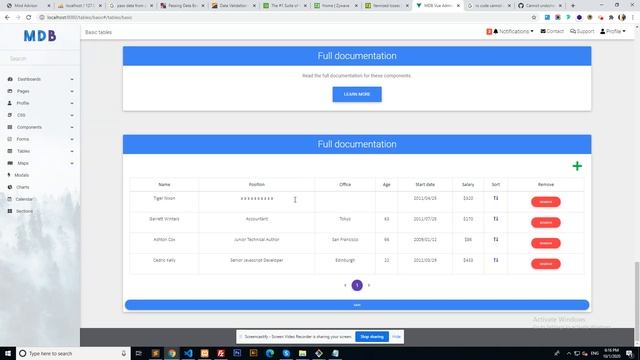The width and height of the screenshot is (640, 360).
Task: Go to pagination page 1
Action: 357,285
